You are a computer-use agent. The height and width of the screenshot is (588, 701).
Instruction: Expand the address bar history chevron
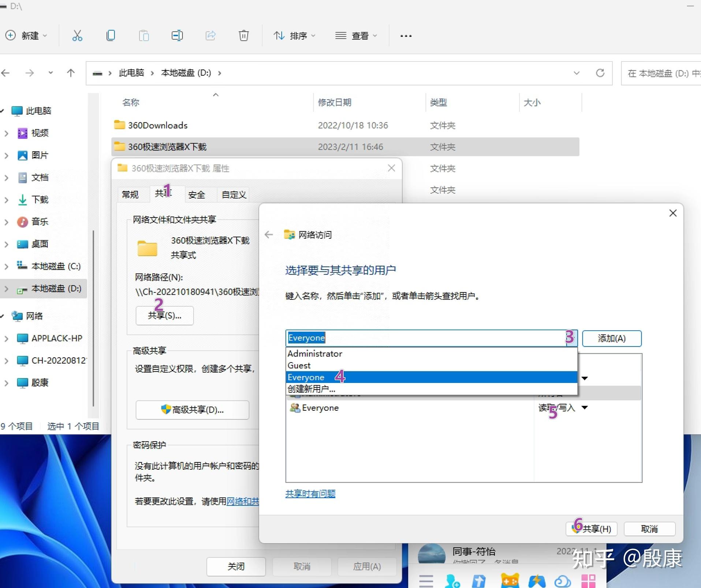pos(577,73)
